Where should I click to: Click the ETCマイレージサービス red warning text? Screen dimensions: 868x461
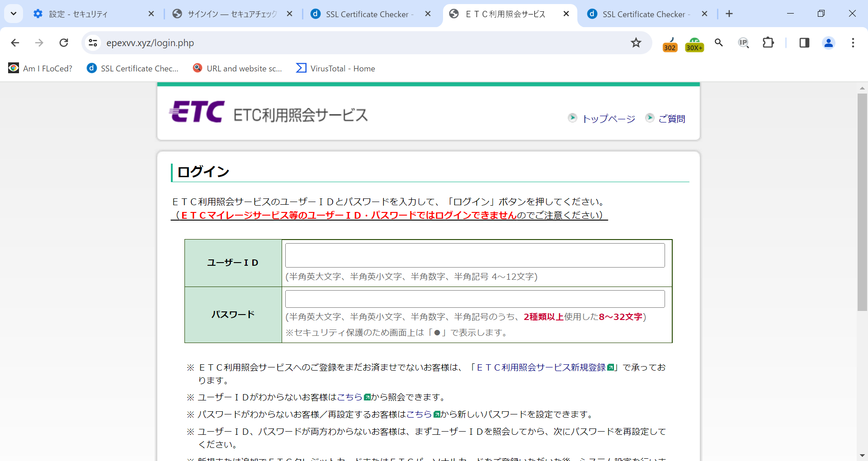pos(349,215)
